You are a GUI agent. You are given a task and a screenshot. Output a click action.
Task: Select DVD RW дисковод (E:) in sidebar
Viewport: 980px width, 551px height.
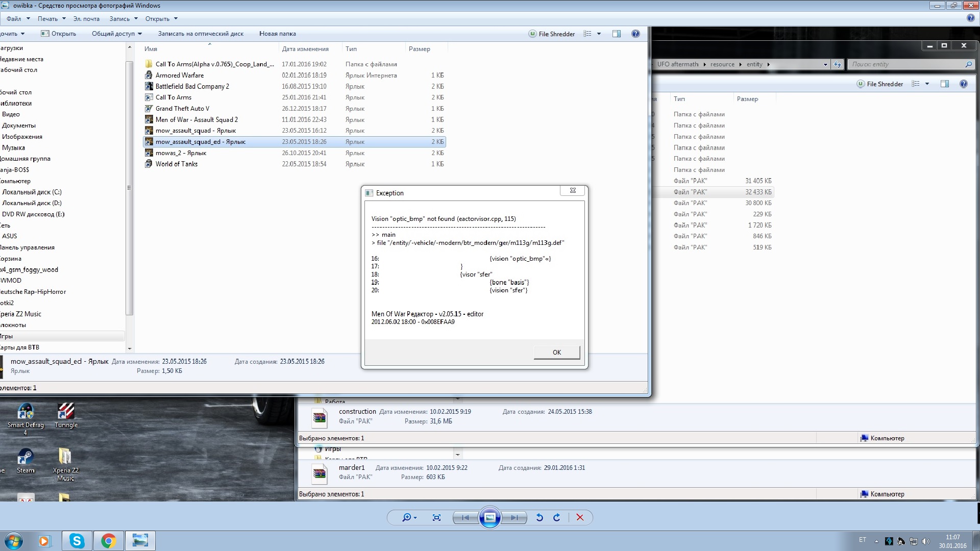[x=33, y=214]
